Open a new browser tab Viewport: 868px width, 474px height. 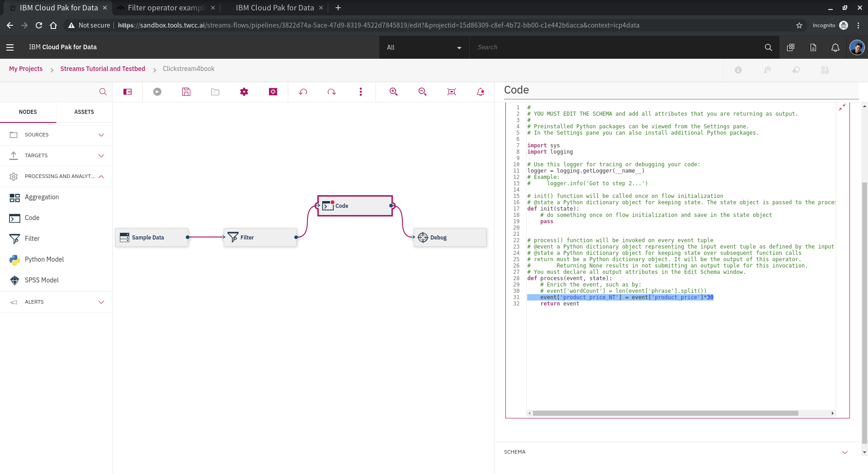coord(338,8)
